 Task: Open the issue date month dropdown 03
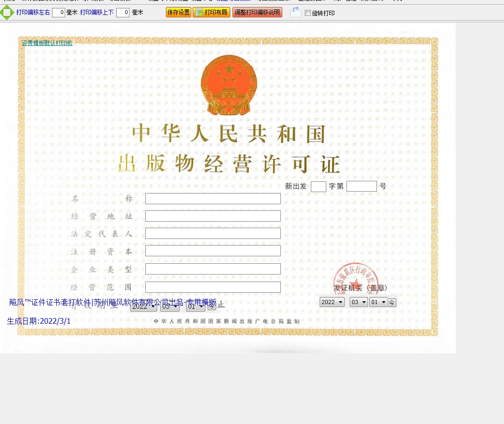click(x=359, y=302)
